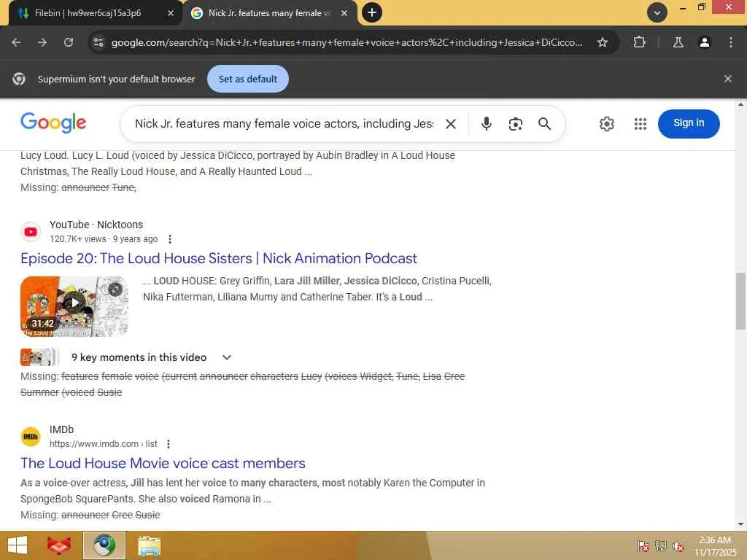Click the 'YouTube · Nicktoons' source label
Image resolution: width=747 pixels, height=560 pixels.
(96, 225)
